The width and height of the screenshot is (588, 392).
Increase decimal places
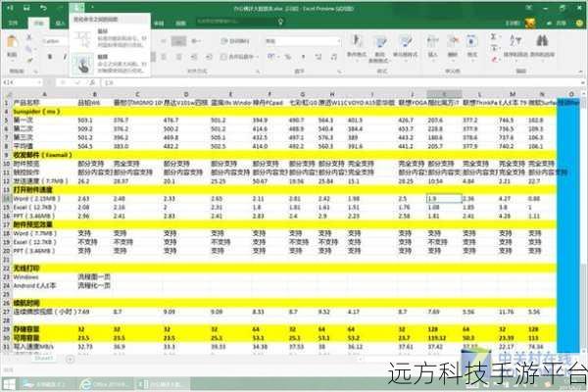pyautogui.click(x=318, y=57)
